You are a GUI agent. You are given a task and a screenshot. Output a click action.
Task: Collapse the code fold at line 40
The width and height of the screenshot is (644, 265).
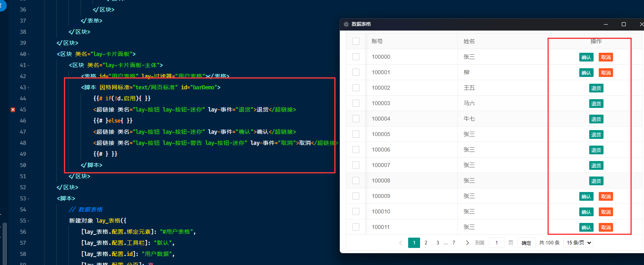click(x=29, y=54)
